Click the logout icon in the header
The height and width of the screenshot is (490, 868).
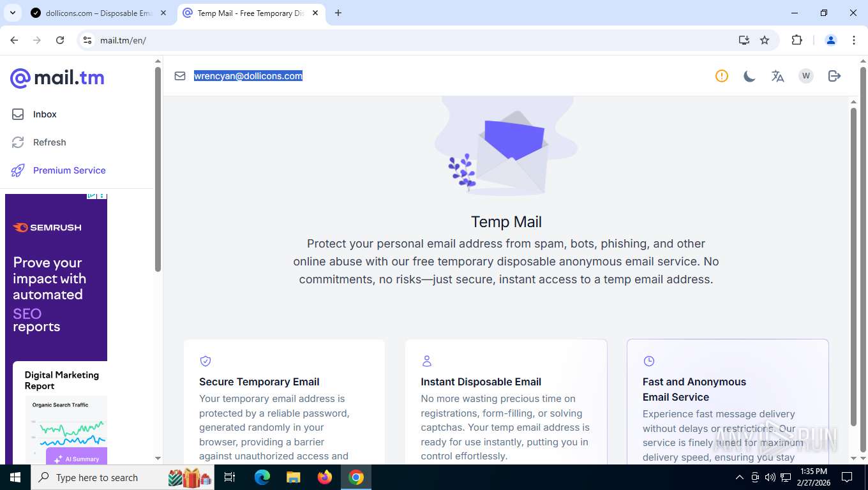834,76
